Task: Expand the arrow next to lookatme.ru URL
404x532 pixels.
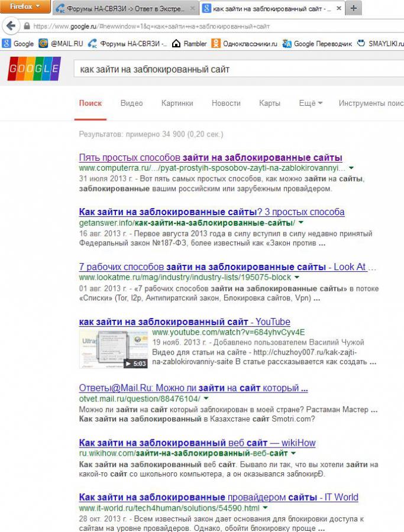Action: 297,277
